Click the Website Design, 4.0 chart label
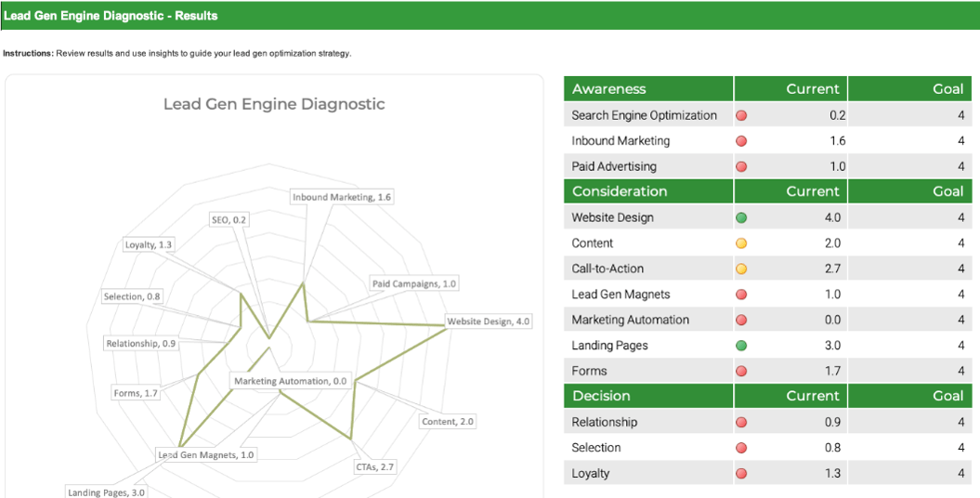The width and height of the screenshot is (980, 498). pos(489,321)
